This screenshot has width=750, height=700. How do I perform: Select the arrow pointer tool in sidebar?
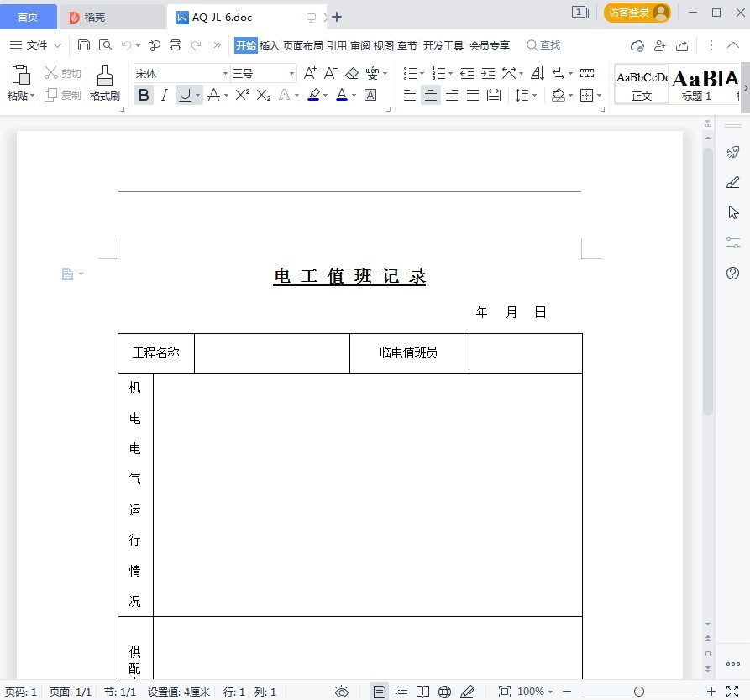click(x=733, y=212)
